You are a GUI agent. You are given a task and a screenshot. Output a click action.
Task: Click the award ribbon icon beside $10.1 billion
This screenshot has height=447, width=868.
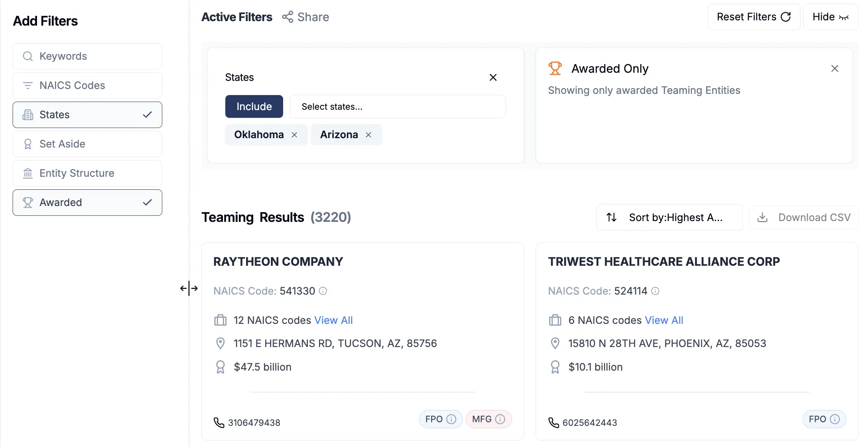(555, 367)
